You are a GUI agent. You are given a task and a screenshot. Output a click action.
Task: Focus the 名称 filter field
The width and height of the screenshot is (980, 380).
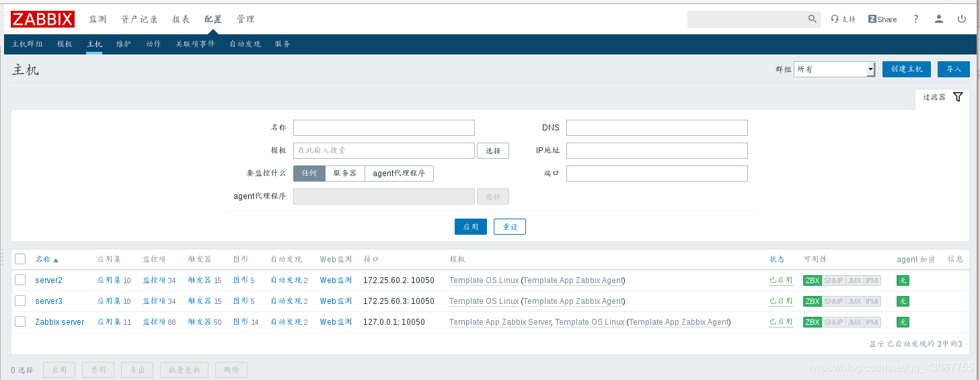pos(384,128)
